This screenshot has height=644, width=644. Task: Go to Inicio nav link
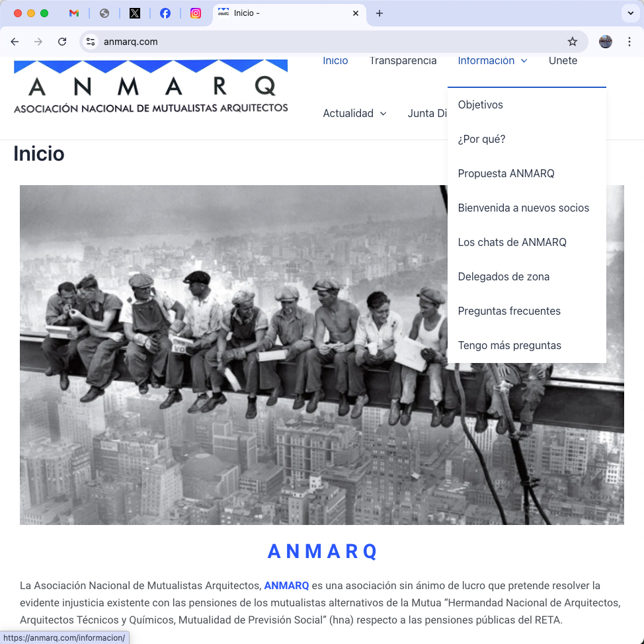point(335,61)
